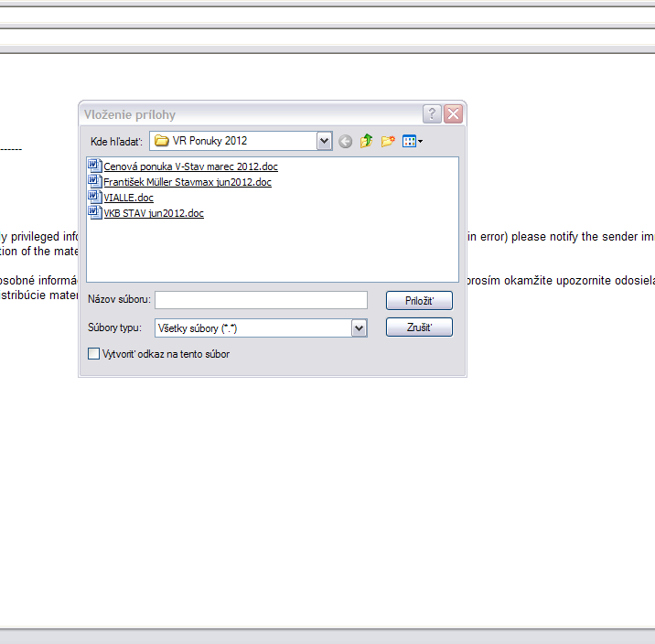Go up one folder level icon
The height and width of the screenshot is (644, 655).
tap(366, 141)
